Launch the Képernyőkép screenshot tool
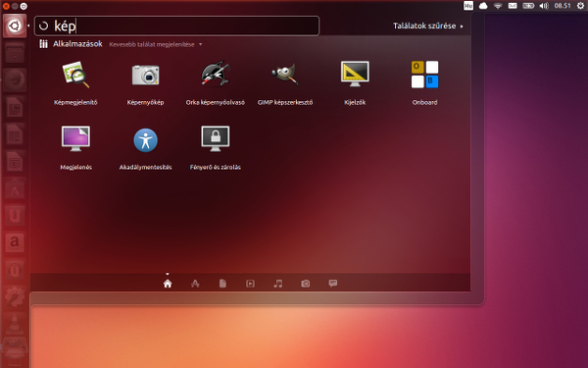 point(145,82)
